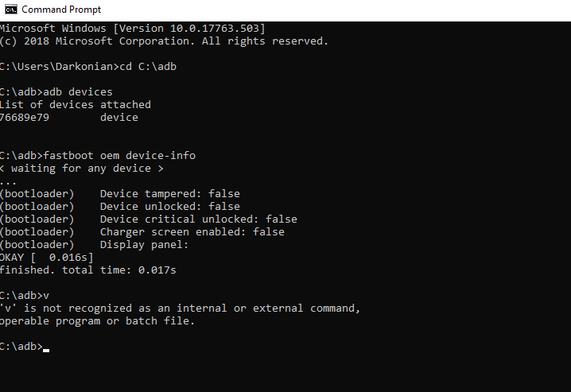Screen dimensions: 571x392
Task: Click the 'waiting for any device' message
Action: (x=82, y=168)
